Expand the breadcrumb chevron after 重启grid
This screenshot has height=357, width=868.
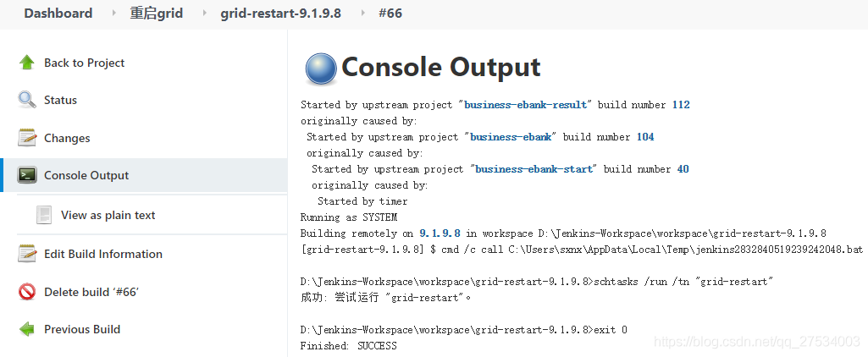(x=205, y=14)
